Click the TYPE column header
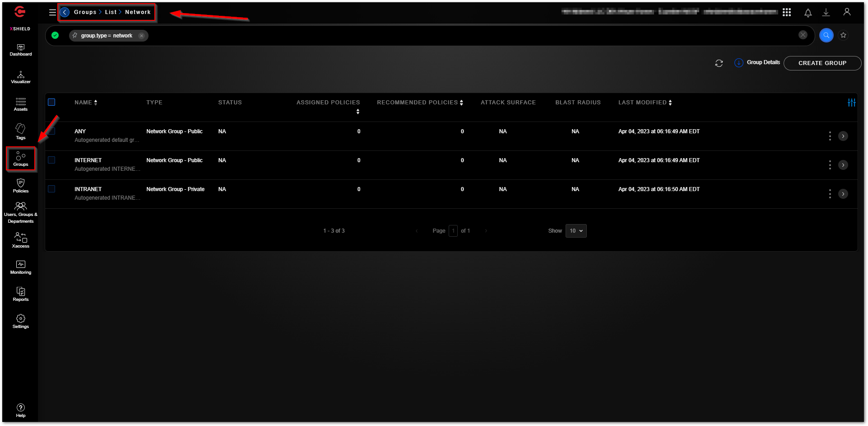Viewport: 868px width, 426px height. click(x=154, y=103)
